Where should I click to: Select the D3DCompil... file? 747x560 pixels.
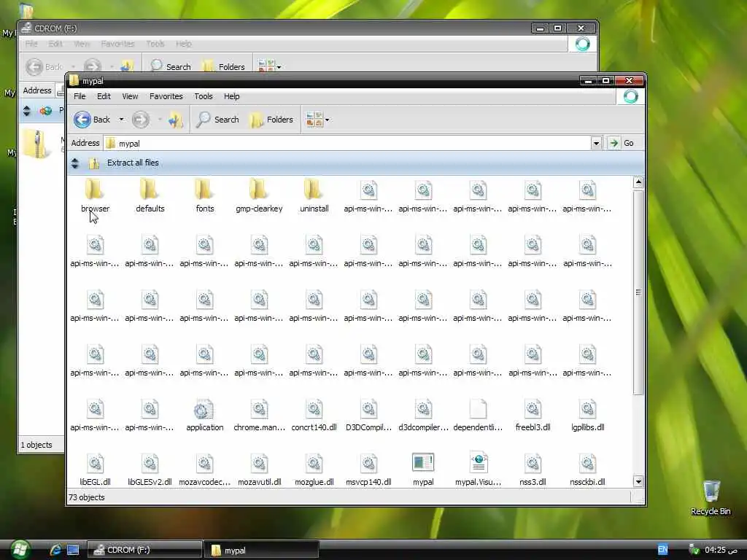(368, 415)
